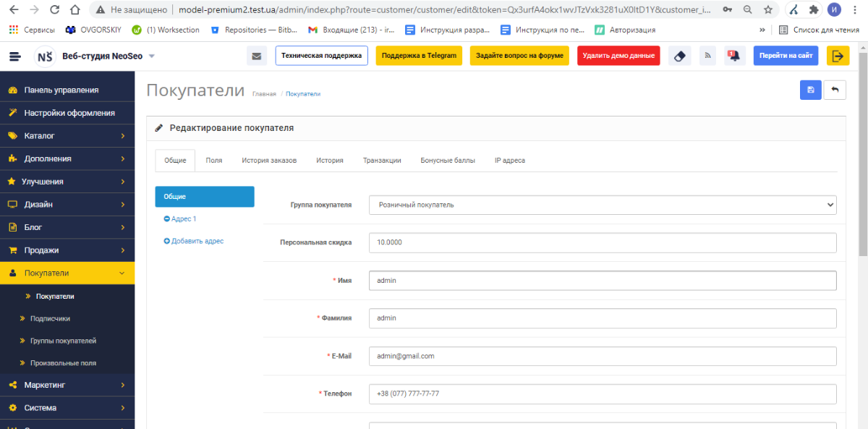The image size is (868, 429).
Task: Open the Gmail Входящие bookmark
Action: 351,30
